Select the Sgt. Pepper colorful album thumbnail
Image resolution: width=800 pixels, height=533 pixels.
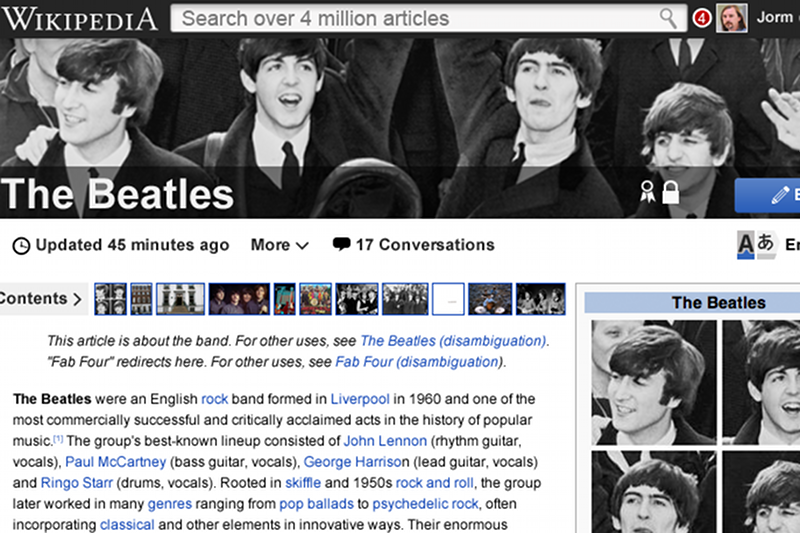point(315,298)
